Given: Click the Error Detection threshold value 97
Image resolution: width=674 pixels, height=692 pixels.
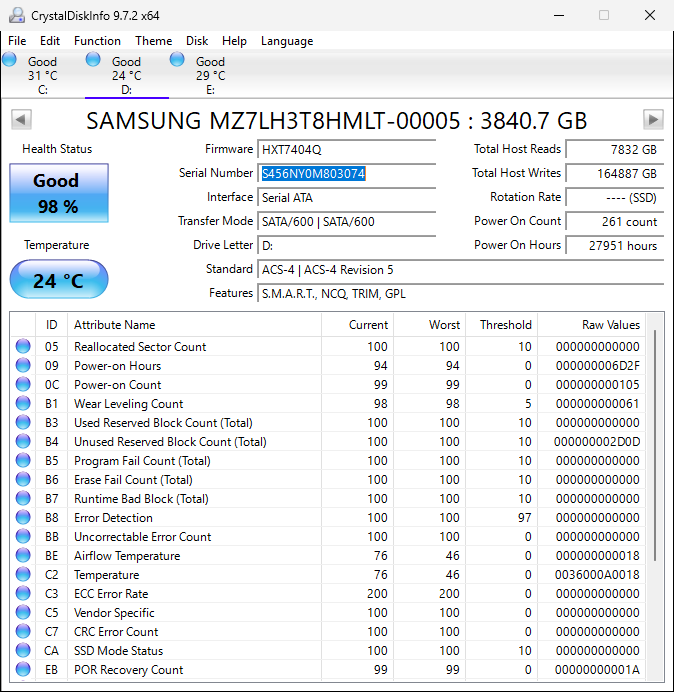Looking at the screenshot, I should [x=524, y=518].
